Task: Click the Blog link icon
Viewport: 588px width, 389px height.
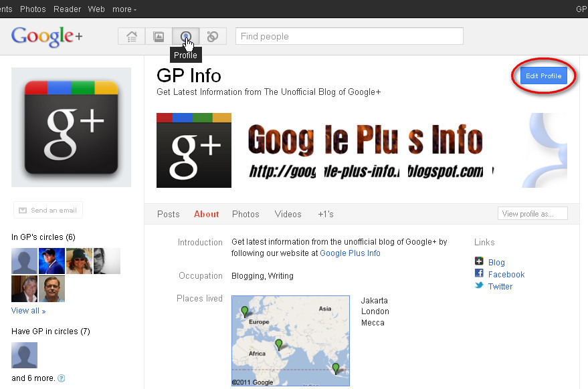Action: pos(479,261)
